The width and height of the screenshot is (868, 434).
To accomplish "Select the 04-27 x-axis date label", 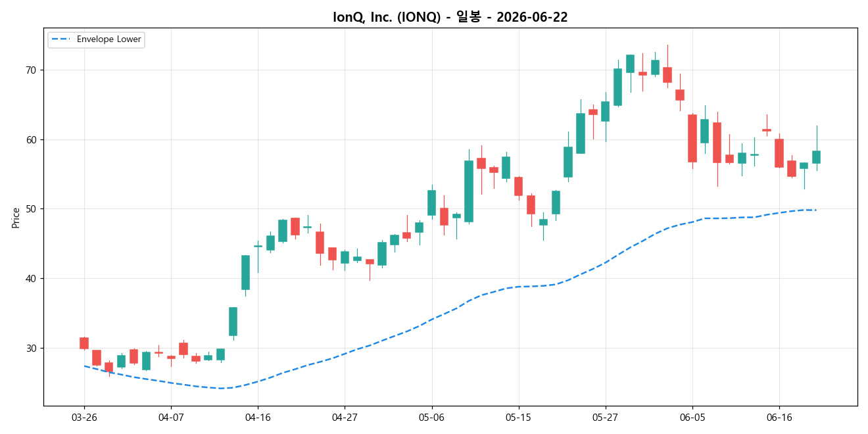I will [x=345, y=418].
